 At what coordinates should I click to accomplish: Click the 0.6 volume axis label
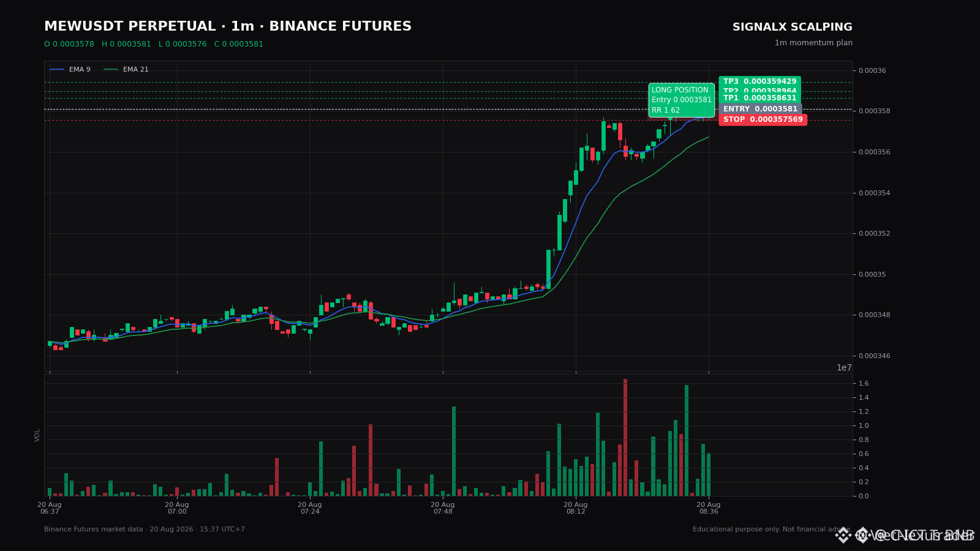click(864, 454)
